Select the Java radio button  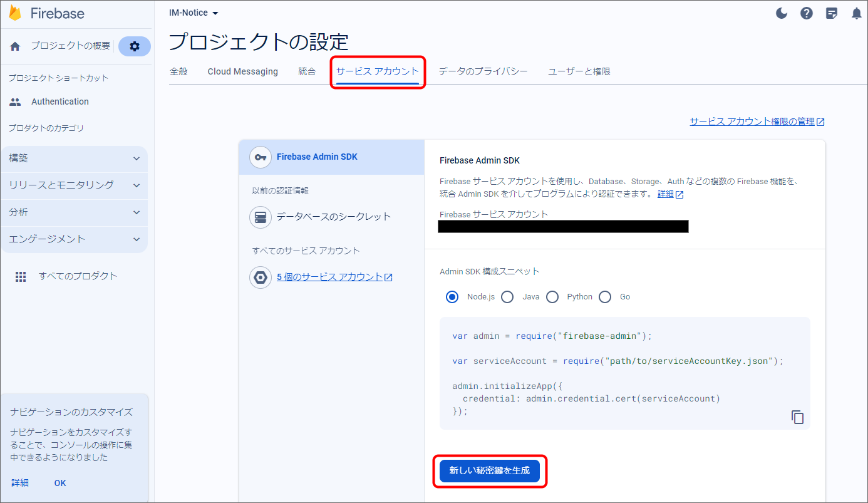[507, 297]
